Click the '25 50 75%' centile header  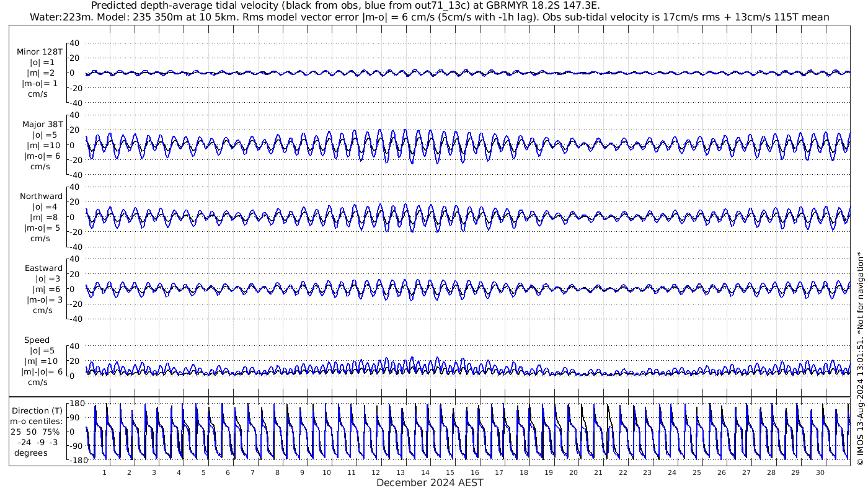pos(35,432)
